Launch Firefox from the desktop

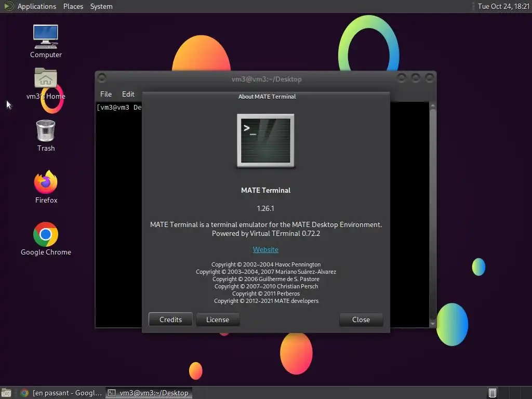[x=46, y=187]
